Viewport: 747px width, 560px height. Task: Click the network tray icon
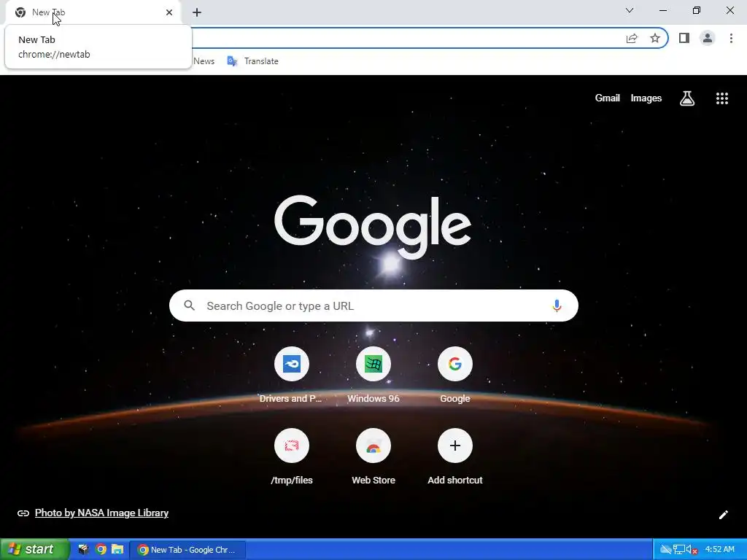[678, 550]
